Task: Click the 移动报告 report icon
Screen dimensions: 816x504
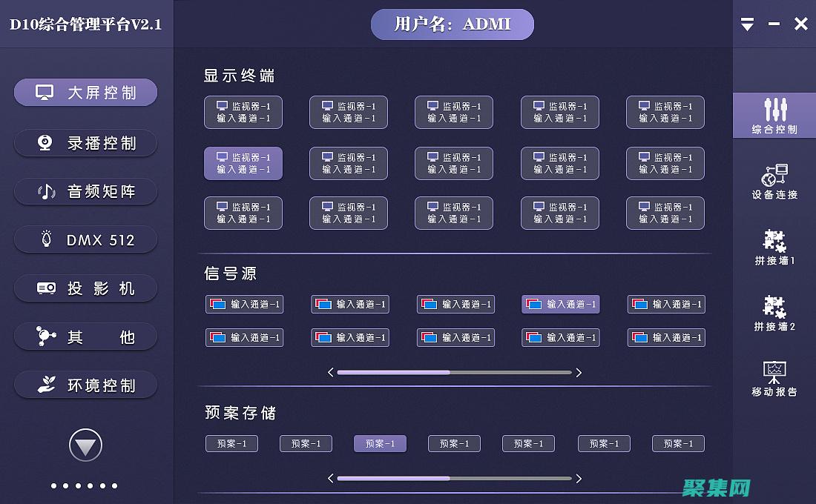Action: click(774, 373)
